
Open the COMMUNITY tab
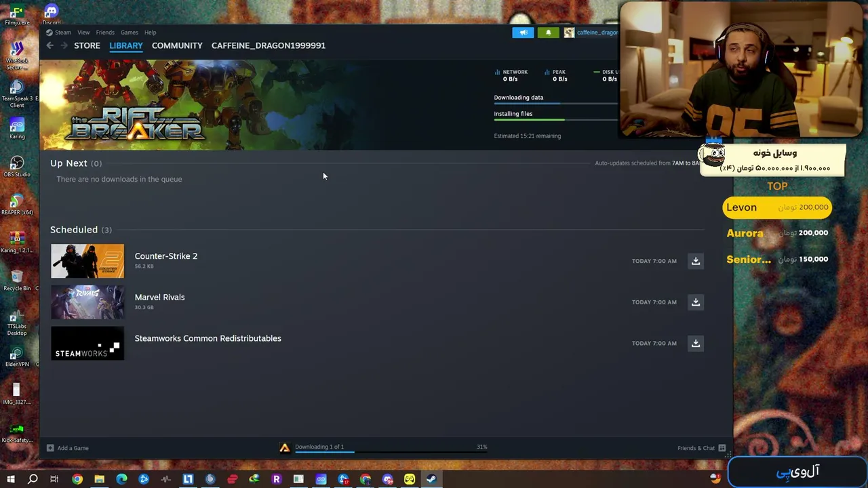click(x=177, y=45)
